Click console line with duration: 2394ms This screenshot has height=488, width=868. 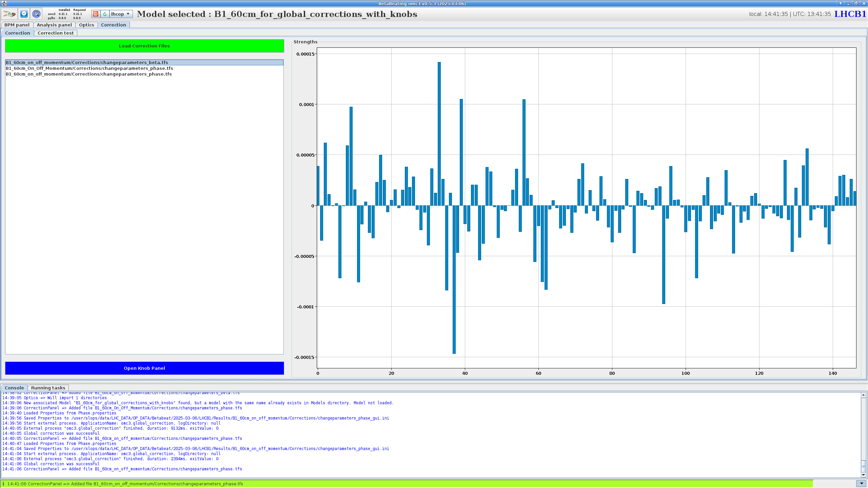point(110,459)
